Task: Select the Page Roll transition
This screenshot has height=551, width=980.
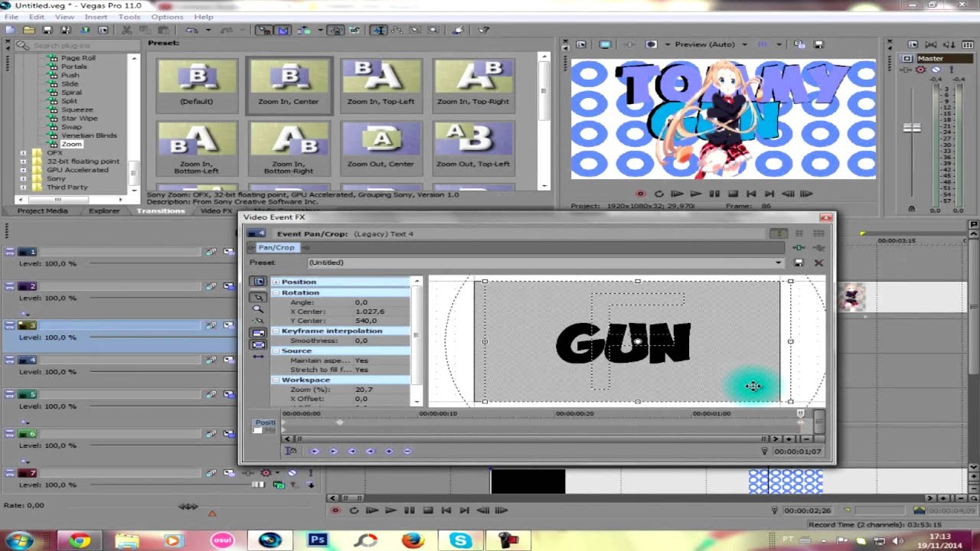Action: point(78,58)
